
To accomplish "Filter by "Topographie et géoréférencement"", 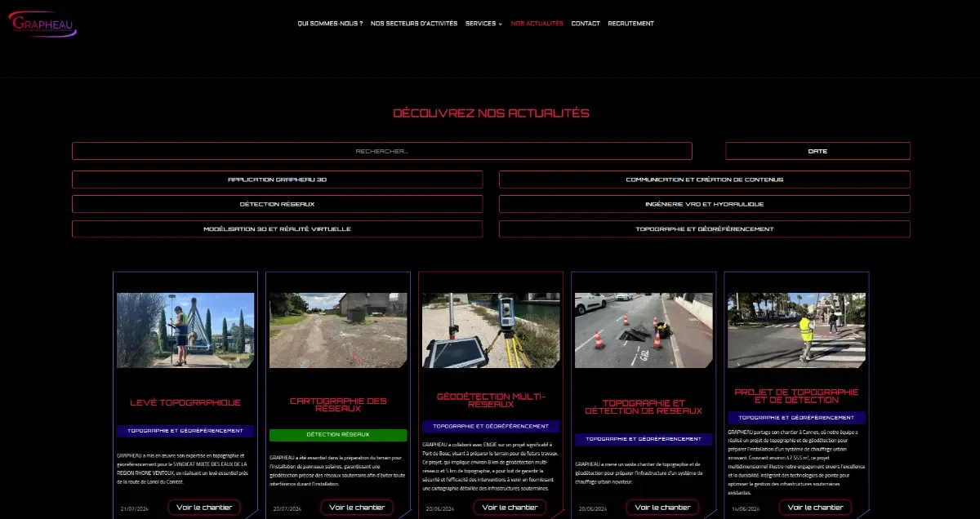I will click(704, 229).
